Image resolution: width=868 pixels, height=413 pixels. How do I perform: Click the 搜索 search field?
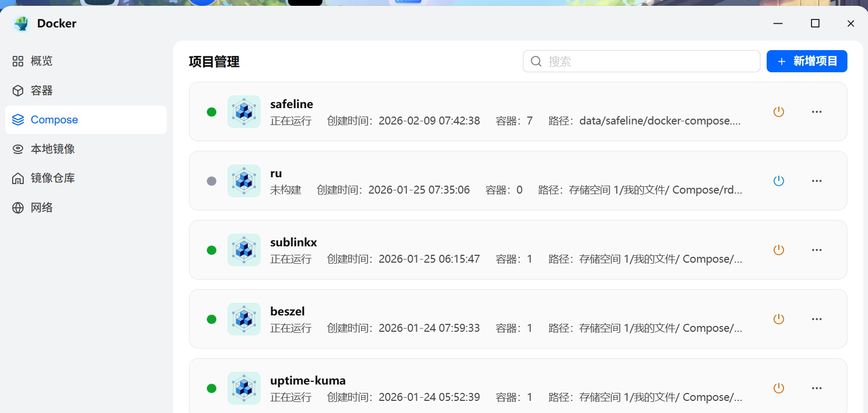(x=641, y=61)
